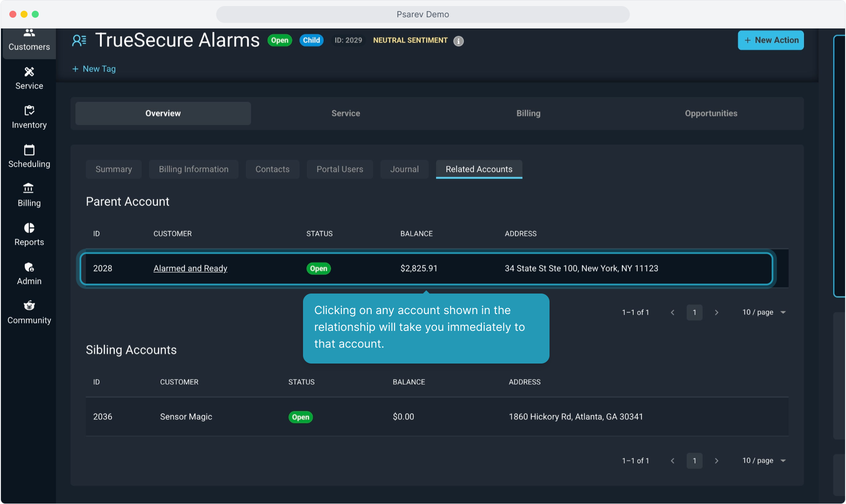846x504 pixels.
Task: Expand Parent Account page size dropdown
Action: [764, 312]
